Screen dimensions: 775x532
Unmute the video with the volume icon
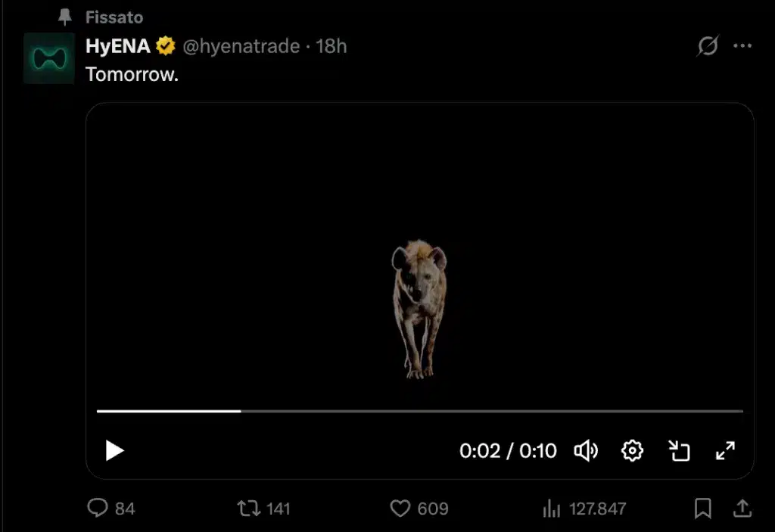tap(586, 450)
